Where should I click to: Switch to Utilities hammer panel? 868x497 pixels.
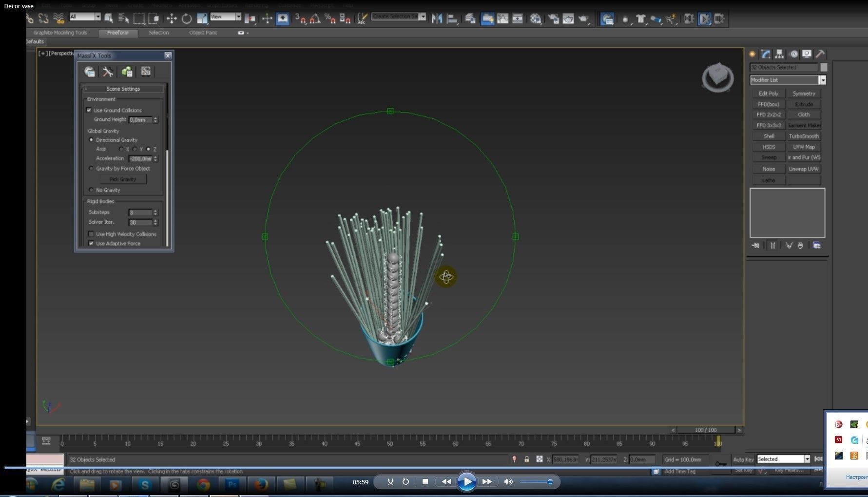point(821,54)
